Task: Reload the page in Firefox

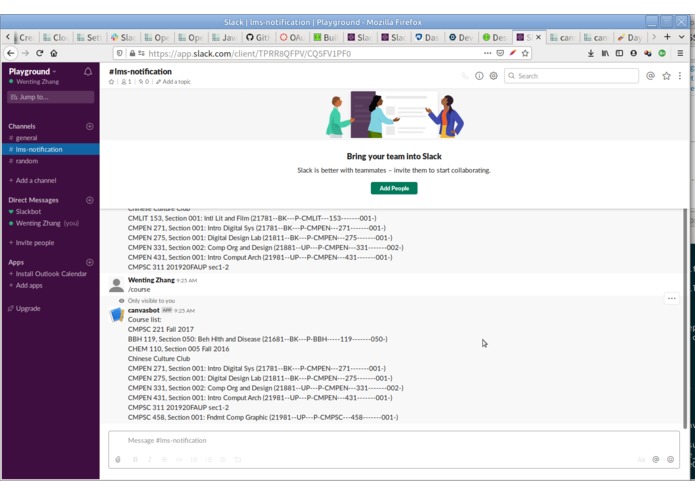Action: (39, 53)
